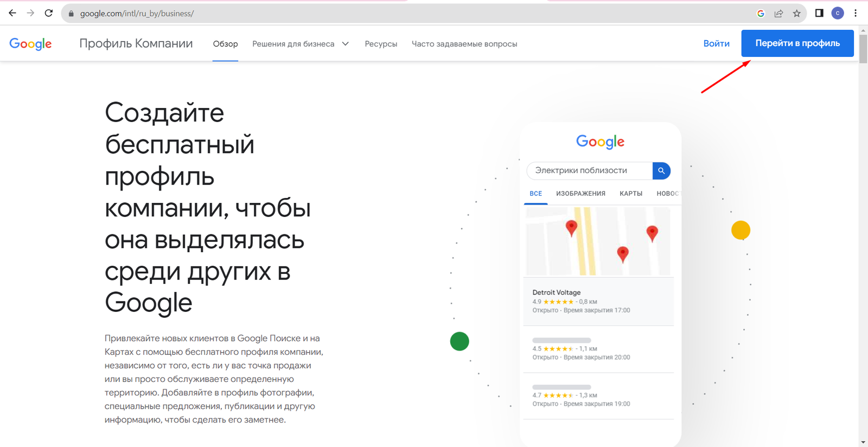Open the Ресурсы menu item

tap(381, 44)
